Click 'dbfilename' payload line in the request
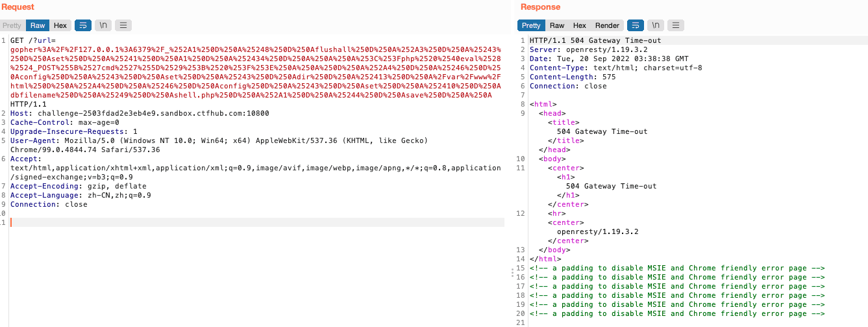Image resolution: width=868 pixels, height=327 pixels. click(251, 95)
